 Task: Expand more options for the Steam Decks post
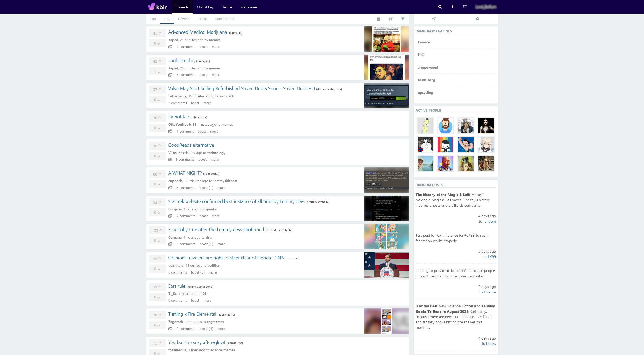pyautogui.click(x=207, y=103)
